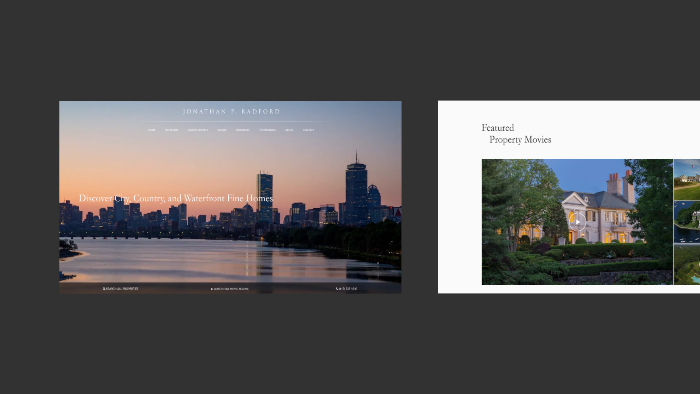Select the middle waterfront movie thumbnail

point(687,222)
